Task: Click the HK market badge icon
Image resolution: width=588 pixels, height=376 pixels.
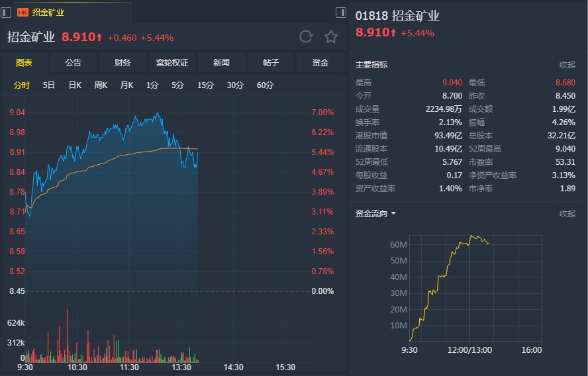Action: (23, 12)
